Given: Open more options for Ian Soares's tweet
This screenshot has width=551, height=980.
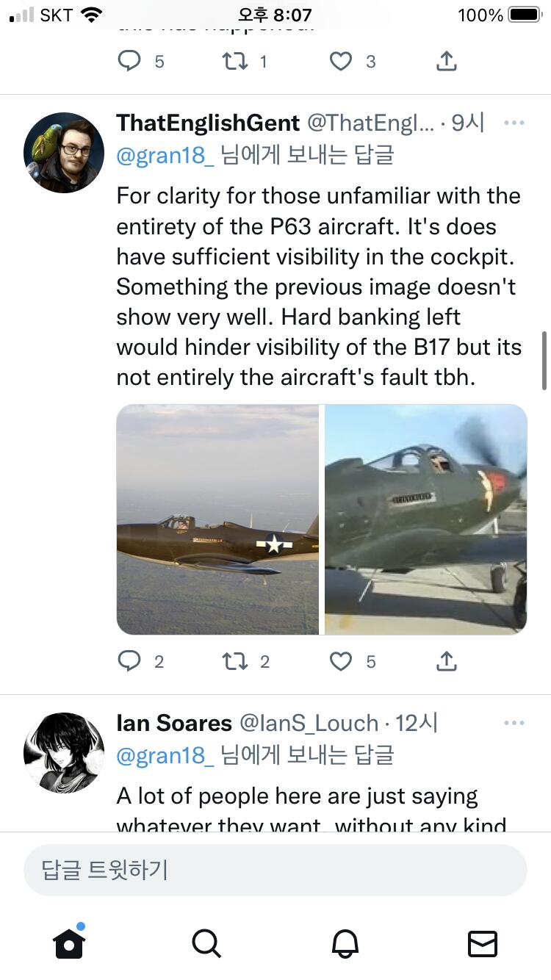Looking at the screenshot, I should click(514, 723).
